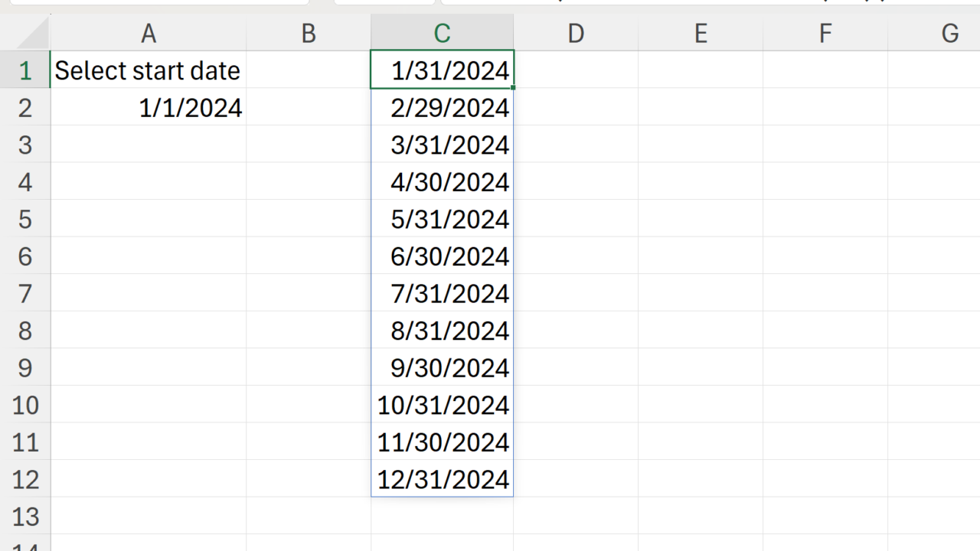Select row 1 header
This screenshot has height=551, width=980.
tap(25, 70)
